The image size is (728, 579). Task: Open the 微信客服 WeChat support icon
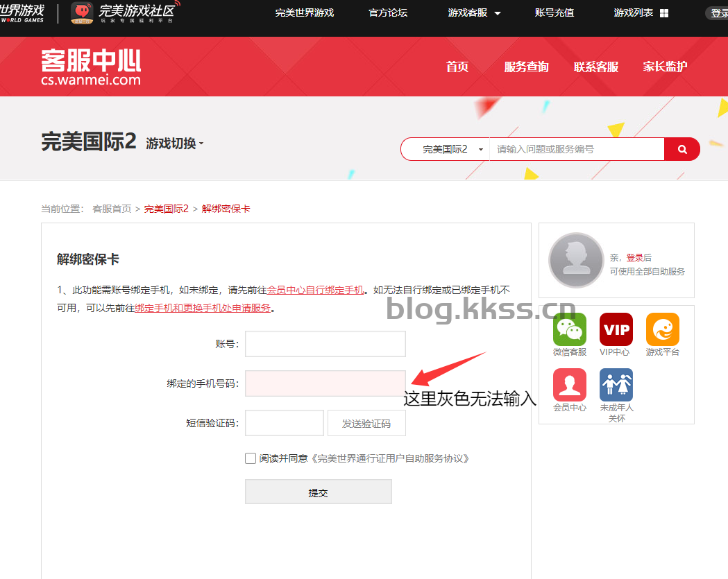(569, 329)
